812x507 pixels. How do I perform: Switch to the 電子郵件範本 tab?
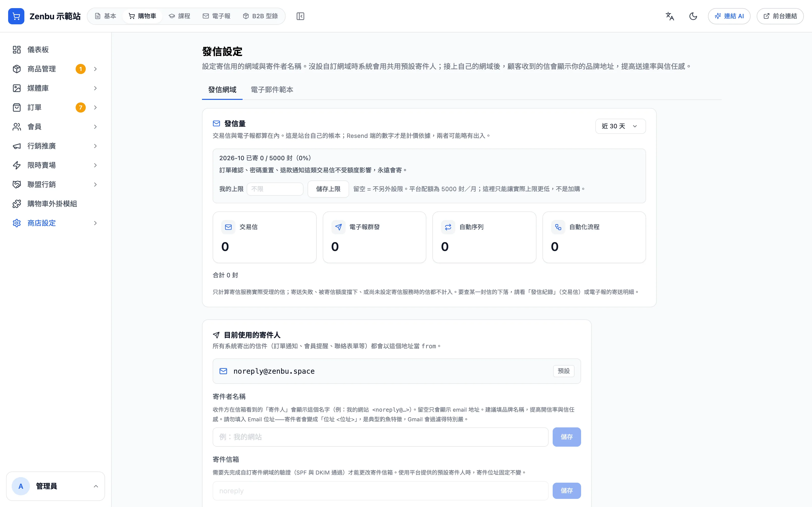[x=272, y=89]
